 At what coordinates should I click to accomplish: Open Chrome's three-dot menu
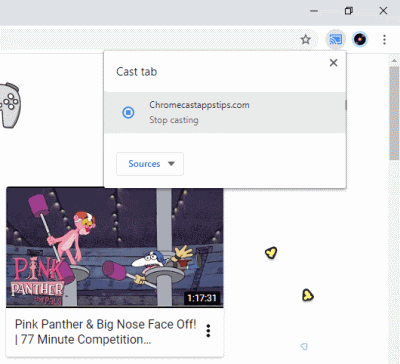tap(384, 40)
